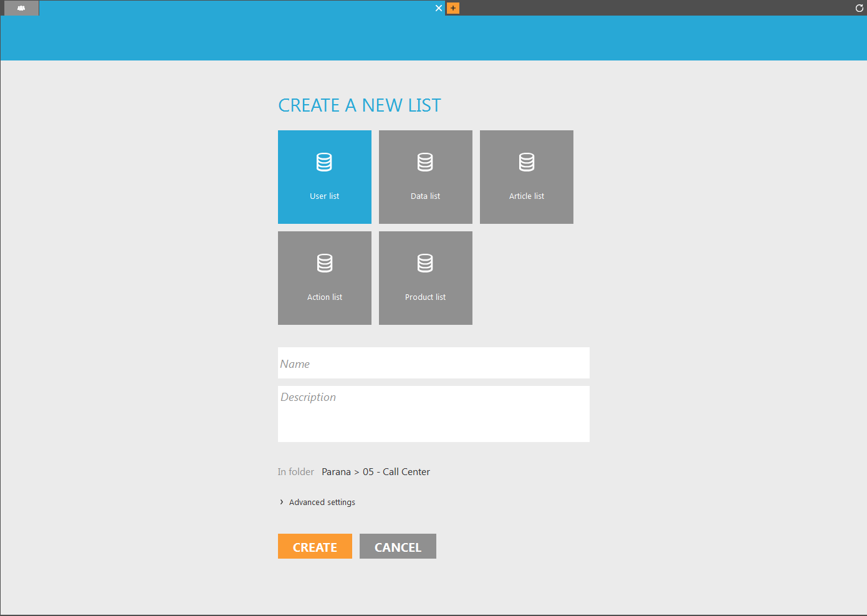Choose the Product list database icon
This screenshot has height=616, width=867.
[x=425, y=263]
